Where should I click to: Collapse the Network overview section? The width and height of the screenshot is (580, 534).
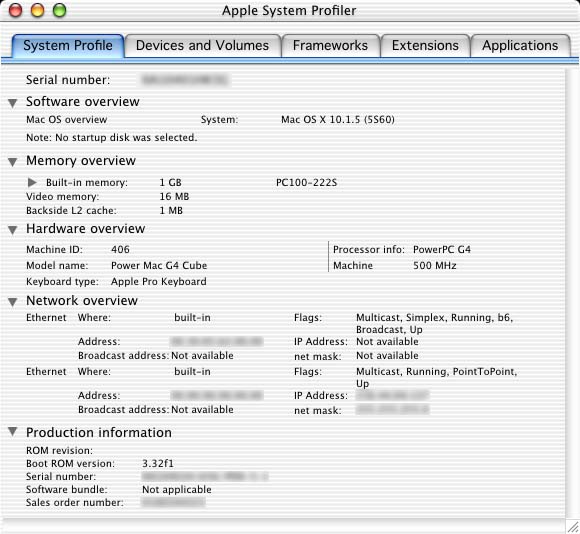13,302
